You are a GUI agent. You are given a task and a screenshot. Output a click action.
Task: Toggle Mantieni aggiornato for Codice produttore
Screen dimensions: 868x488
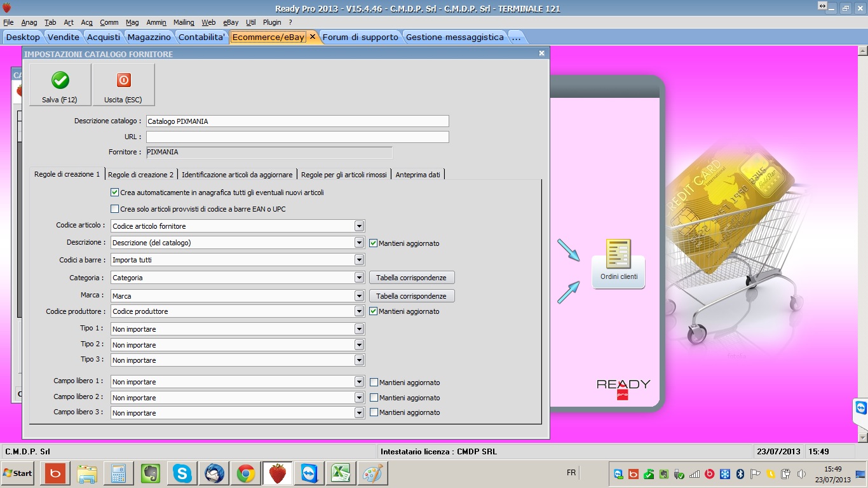[x=373, y=311]
